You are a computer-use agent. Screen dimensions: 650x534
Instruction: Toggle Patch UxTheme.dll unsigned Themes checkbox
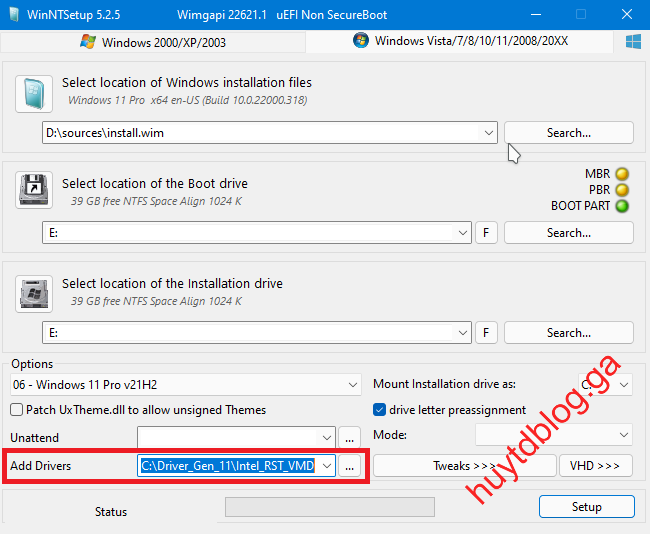coord(17,410)
